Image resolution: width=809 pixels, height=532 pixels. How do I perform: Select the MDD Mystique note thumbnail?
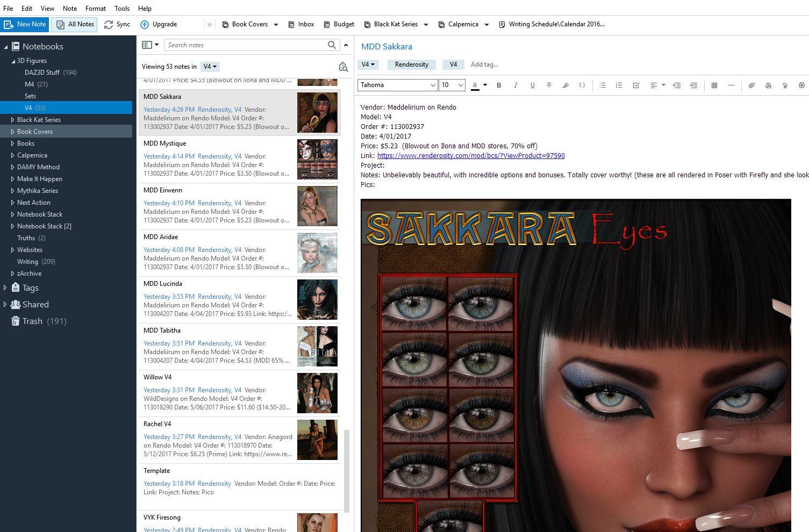coord(317,160)
